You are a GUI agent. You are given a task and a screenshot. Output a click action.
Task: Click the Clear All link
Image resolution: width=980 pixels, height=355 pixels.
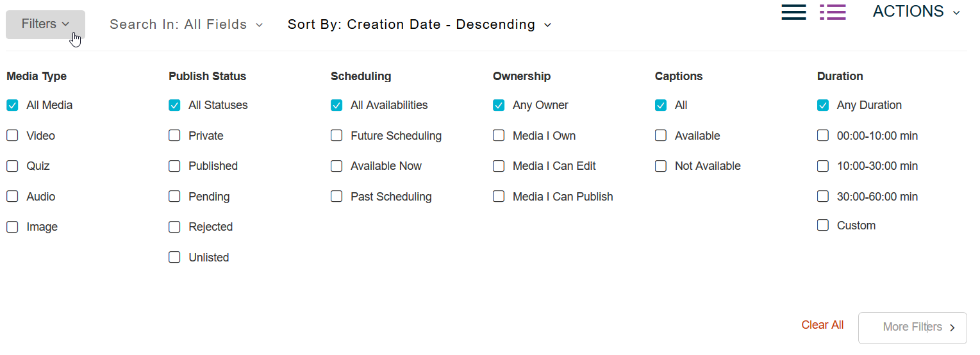[822, 325]
